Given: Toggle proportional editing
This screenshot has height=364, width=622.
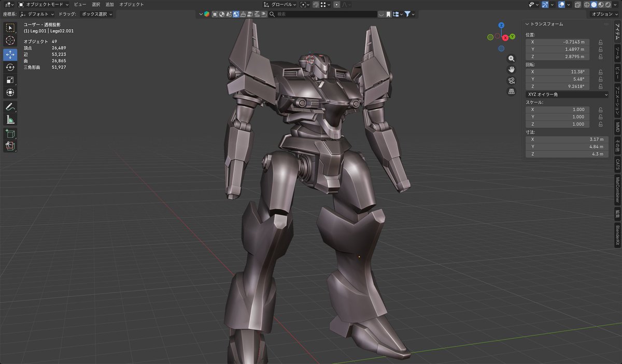Looking at the screenshot, I should tap(336, 5).
